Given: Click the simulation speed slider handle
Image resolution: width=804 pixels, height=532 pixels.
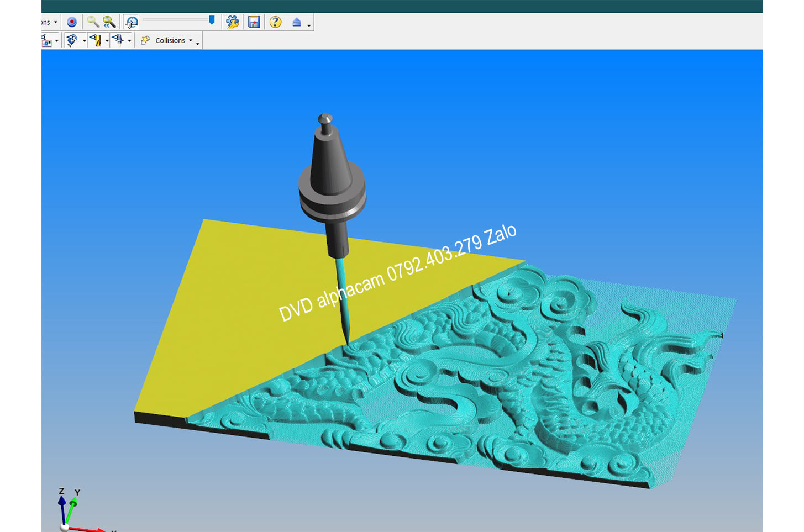Looking at the screenshot, I should 212,20.
